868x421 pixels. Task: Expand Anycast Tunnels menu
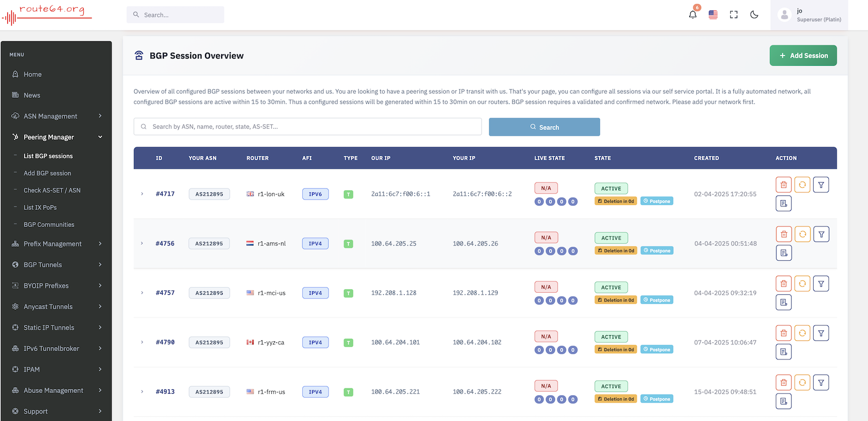pyautogui.click(x=56, y=307)
